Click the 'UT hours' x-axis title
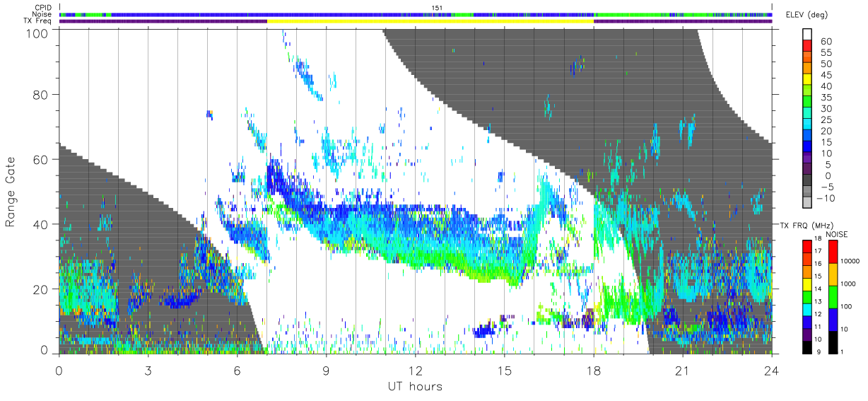The image size is (868, 401). coord(415,386)
